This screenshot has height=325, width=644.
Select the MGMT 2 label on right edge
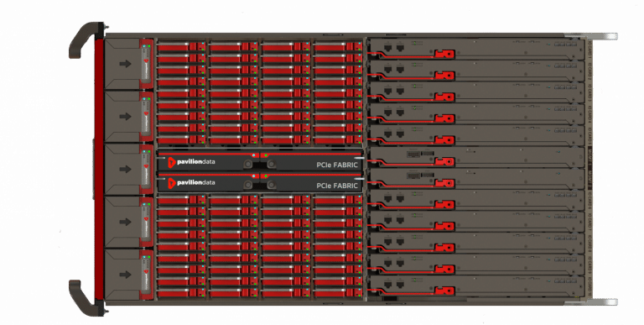point(589,179)
